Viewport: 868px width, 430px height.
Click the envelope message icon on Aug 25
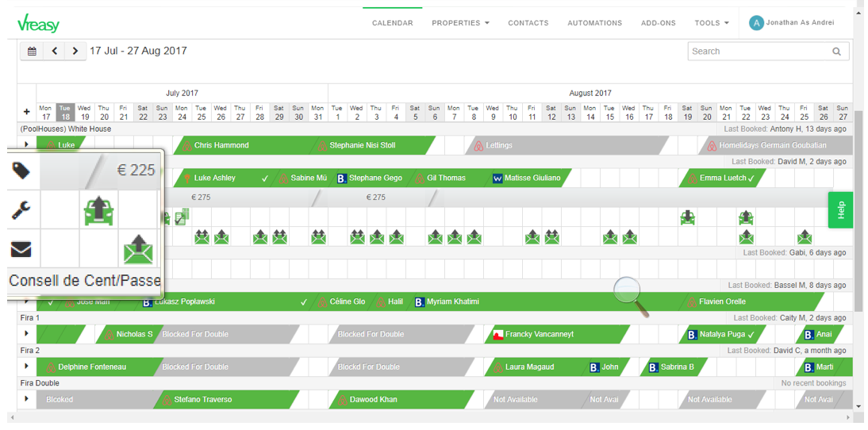tap(805, 236)
